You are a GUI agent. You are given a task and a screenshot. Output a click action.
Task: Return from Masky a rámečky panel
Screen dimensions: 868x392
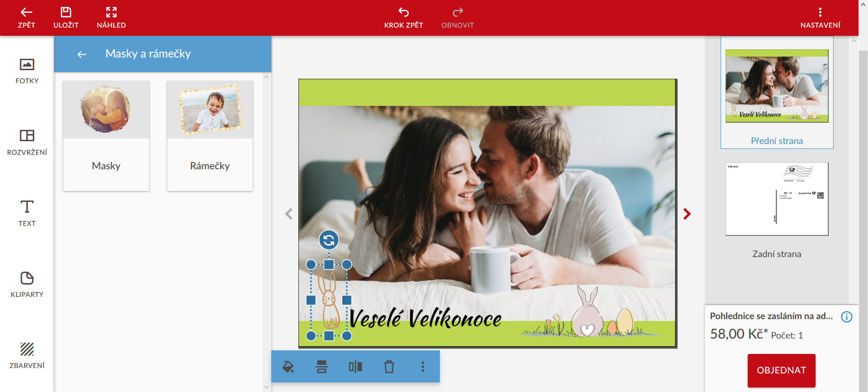82,54
